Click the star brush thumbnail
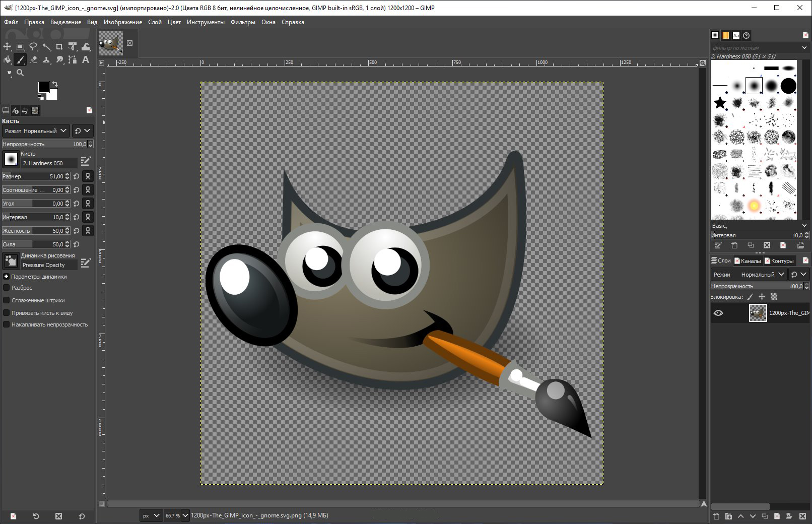Screen dimensions: 812x524 pos(720,103)
